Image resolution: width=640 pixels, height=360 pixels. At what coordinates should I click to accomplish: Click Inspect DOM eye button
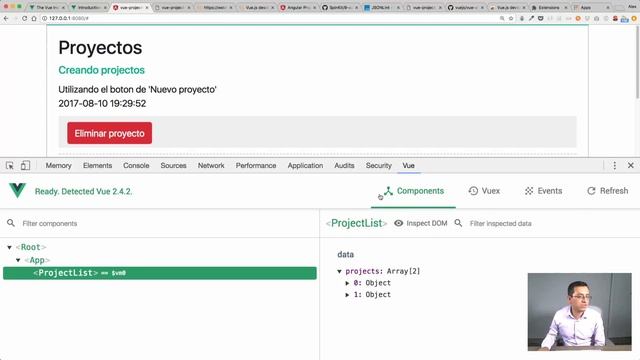(x=421, y=223)
